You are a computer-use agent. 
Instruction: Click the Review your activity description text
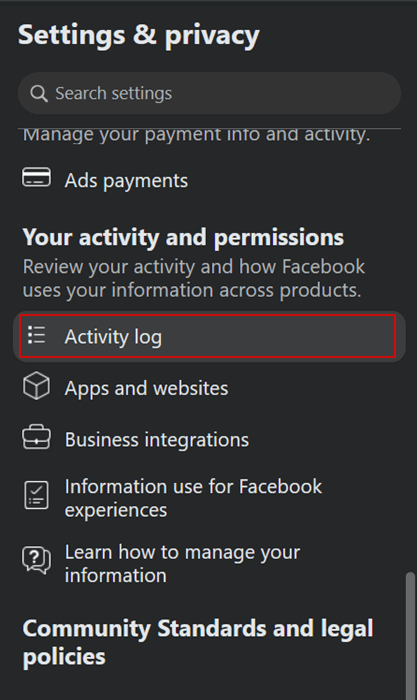click(194, 278)
